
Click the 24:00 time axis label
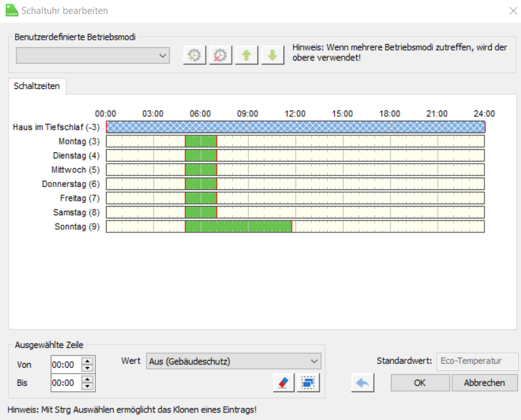pos(484,114)
